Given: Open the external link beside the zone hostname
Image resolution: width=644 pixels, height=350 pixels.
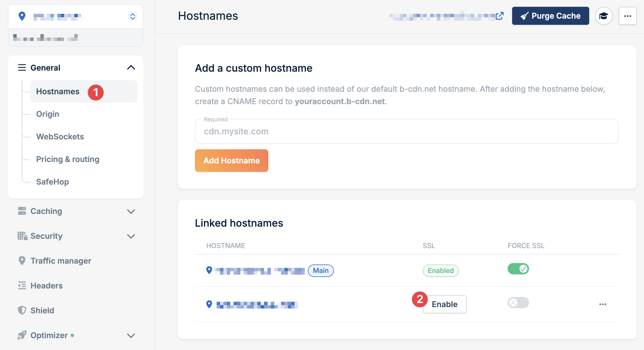Looking at the screenshot, I should [500, 16].
